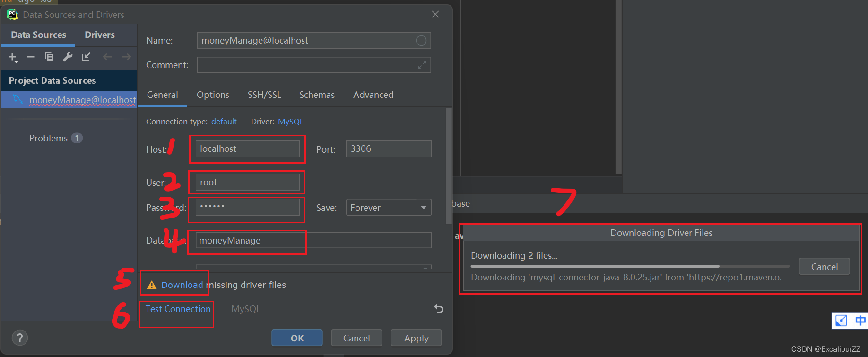The height and width of the screenshot is (357, 868).
Task: Click the MySQL driver link
Action: tap(291, 122)
